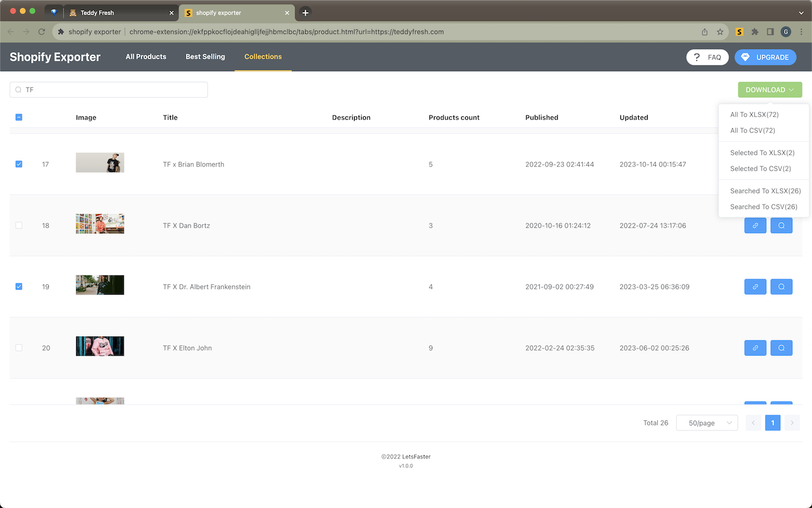The width and height of the screenshot is (812, 508).
Task: Open the FAQ button
Action: [707, 57]
